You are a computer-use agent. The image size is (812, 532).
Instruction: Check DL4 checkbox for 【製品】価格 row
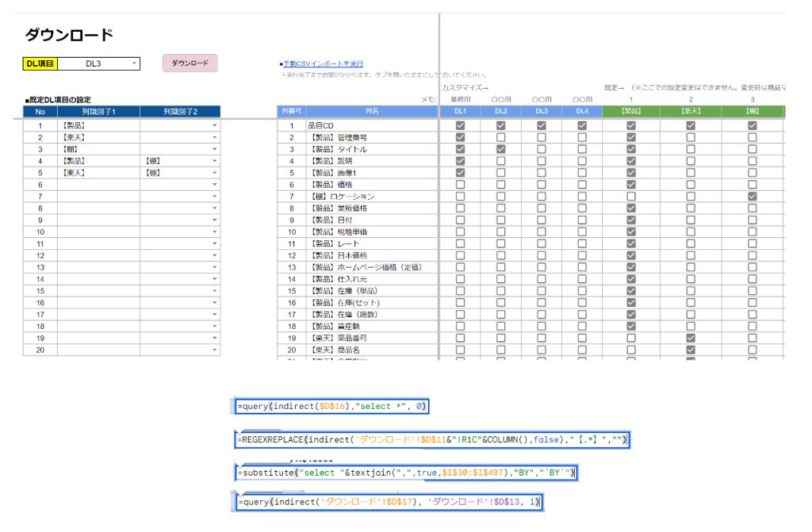[x=582, y=184]
